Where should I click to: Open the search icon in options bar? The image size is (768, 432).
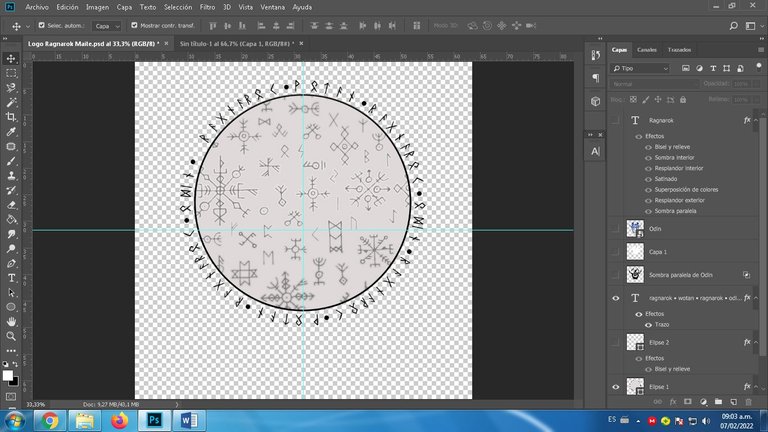pyautogui.click(x=733, y=25)
